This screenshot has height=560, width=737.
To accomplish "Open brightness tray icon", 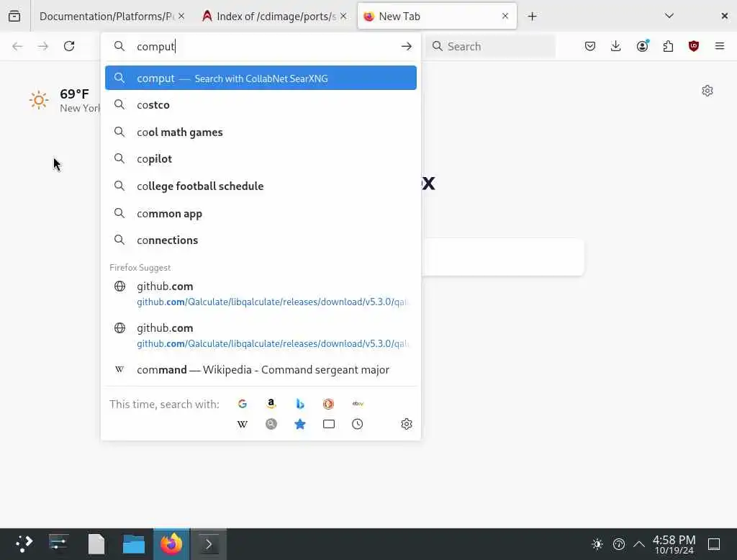I will point(597,544).
